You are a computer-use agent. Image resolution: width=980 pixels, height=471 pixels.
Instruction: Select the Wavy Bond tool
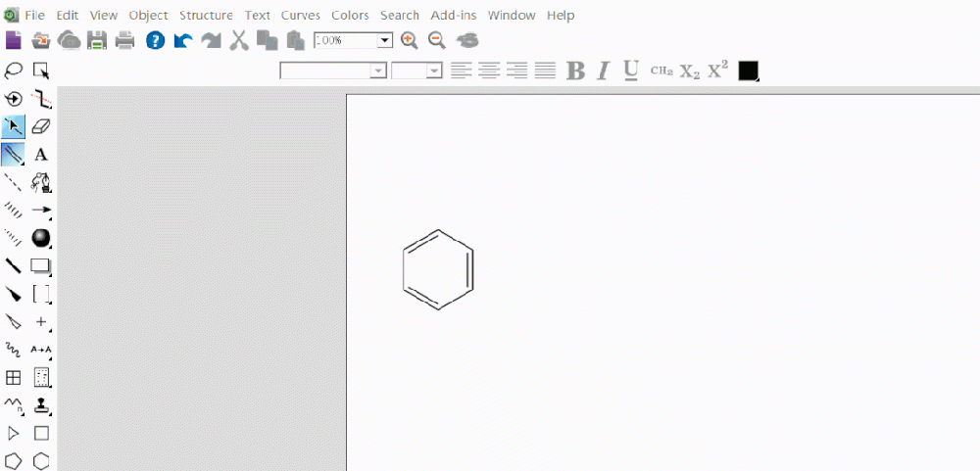[13, 350]
